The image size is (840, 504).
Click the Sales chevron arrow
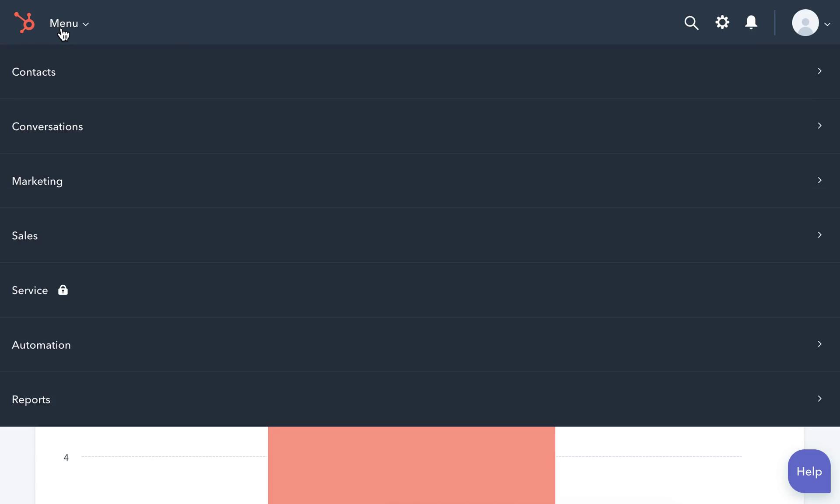[819, 234]
